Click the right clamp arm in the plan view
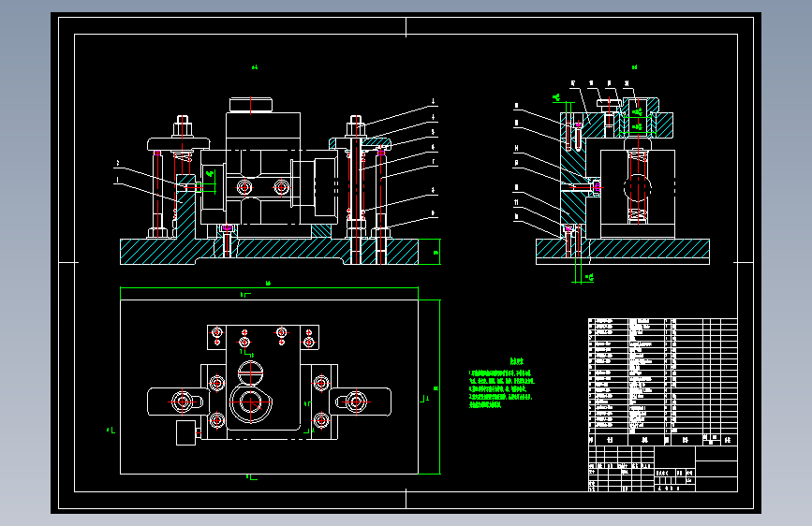The image size is (812, 526). [x=361, y=402]
